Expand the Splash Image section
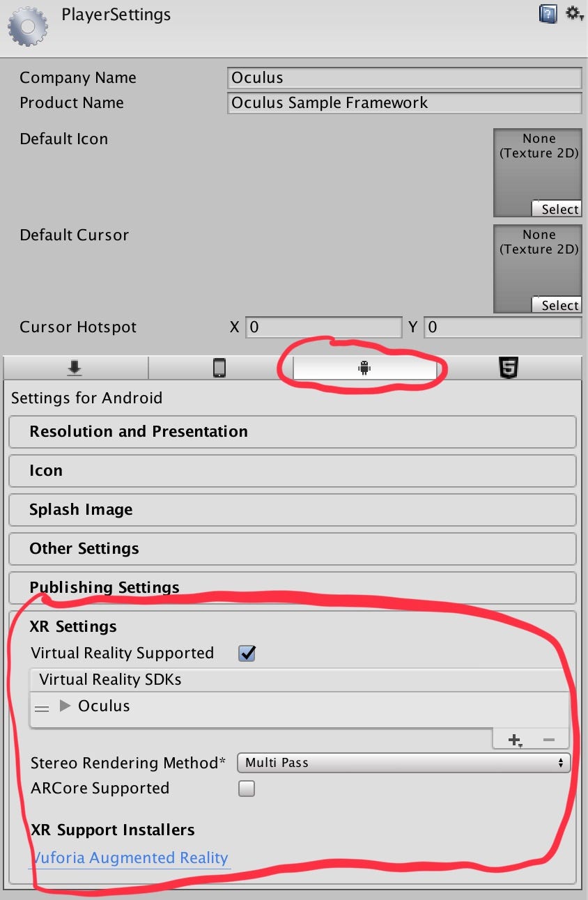The width and height of the screenshot is (588, 900). click(x=293, y=510)
